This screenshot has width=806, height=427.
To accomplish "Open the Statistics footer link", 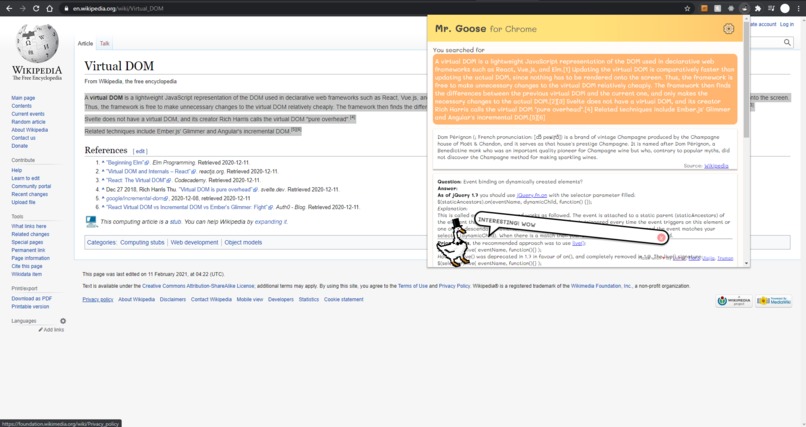I will [308, 299].
